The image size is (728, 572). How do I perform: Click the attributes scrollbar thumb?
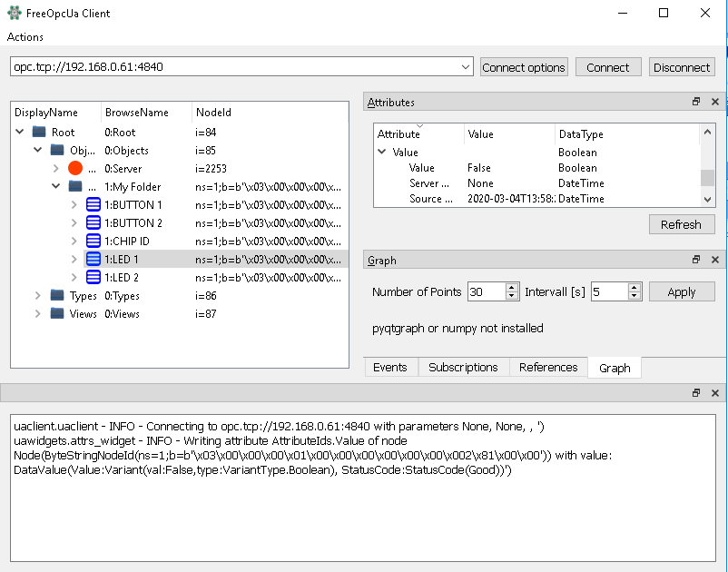[707, 178]
